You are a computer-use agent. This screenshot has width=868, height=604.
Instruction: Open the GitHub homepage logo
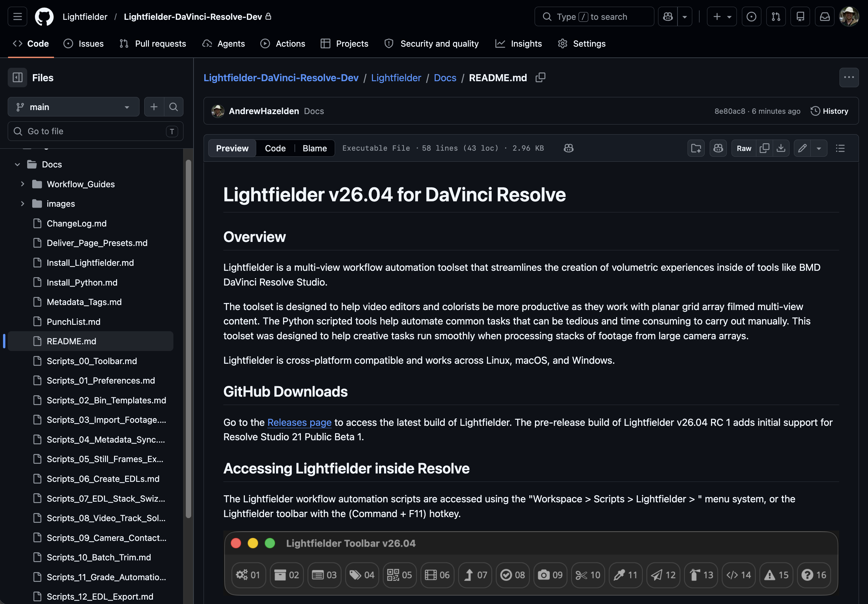(44, 17)
